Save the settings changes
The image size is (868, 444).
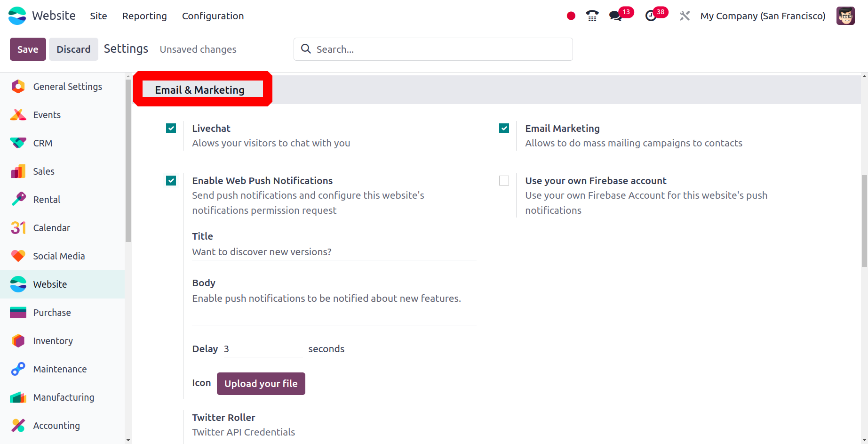tap(28, 49)
